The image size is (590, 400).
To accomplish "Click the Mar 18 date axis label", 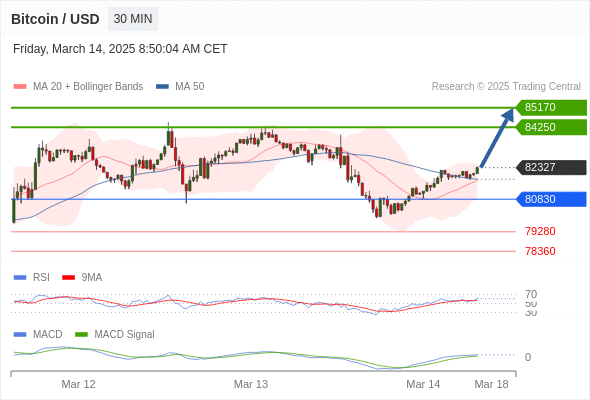I will [x=491, y=384].
